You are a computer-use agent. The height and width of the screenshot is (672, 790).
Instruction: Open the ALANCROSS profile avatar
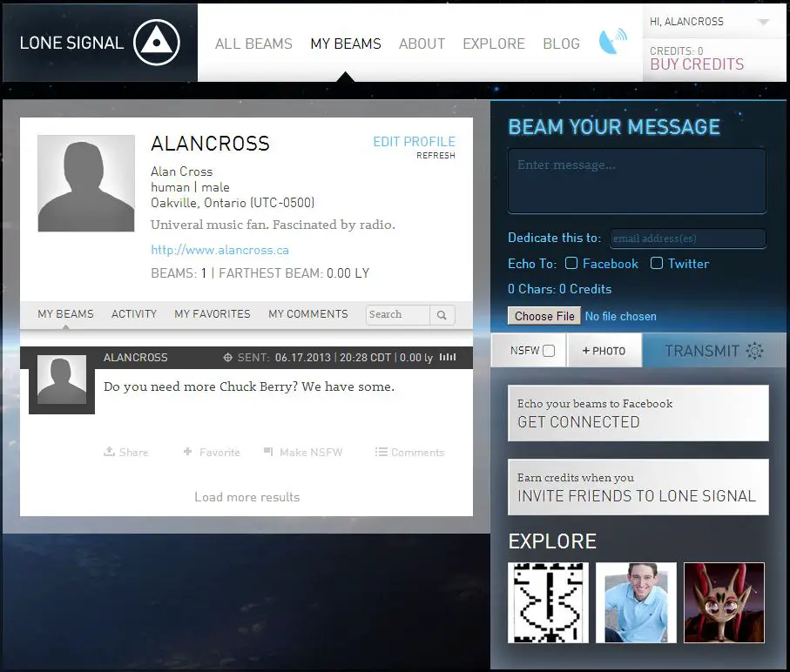pos(86,183)
